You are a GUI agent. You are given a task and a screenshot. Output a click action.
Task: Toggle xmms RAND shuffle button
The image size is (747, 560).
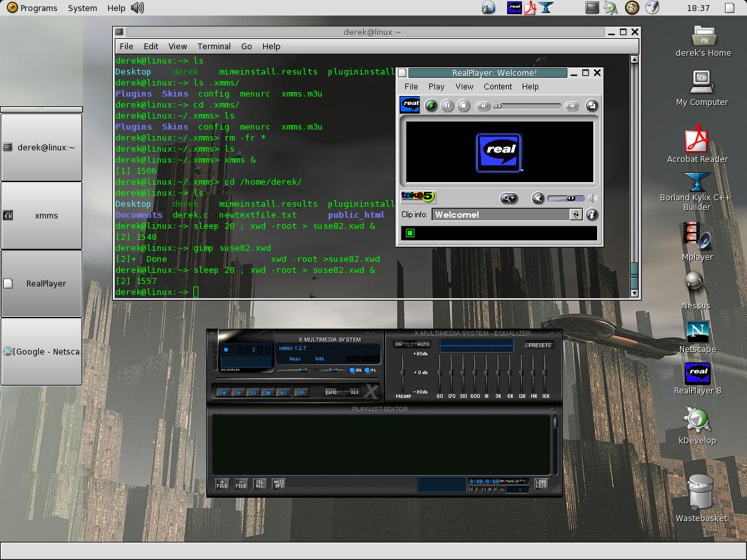pyautogui.click(x=333, y=392)
